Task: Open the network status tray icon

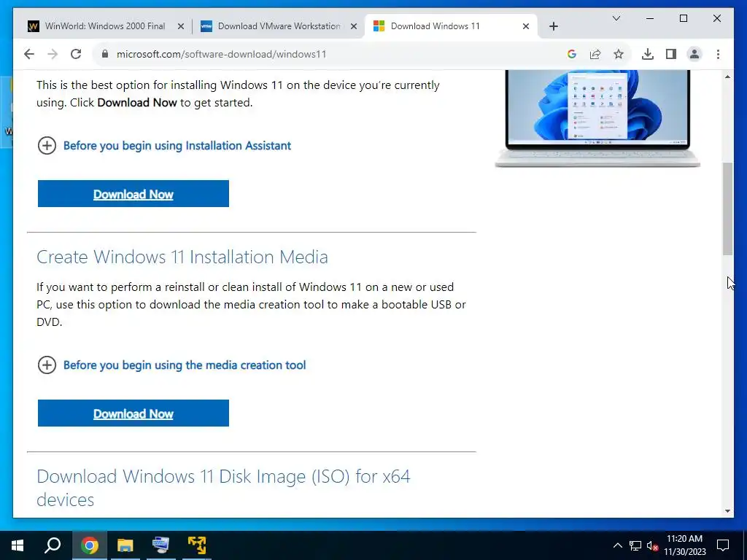Action: pyautogui.click(x=635, y=545)
